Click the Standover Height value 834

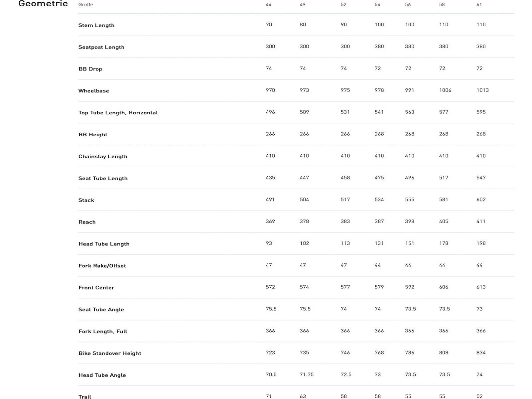coord(481,352)
